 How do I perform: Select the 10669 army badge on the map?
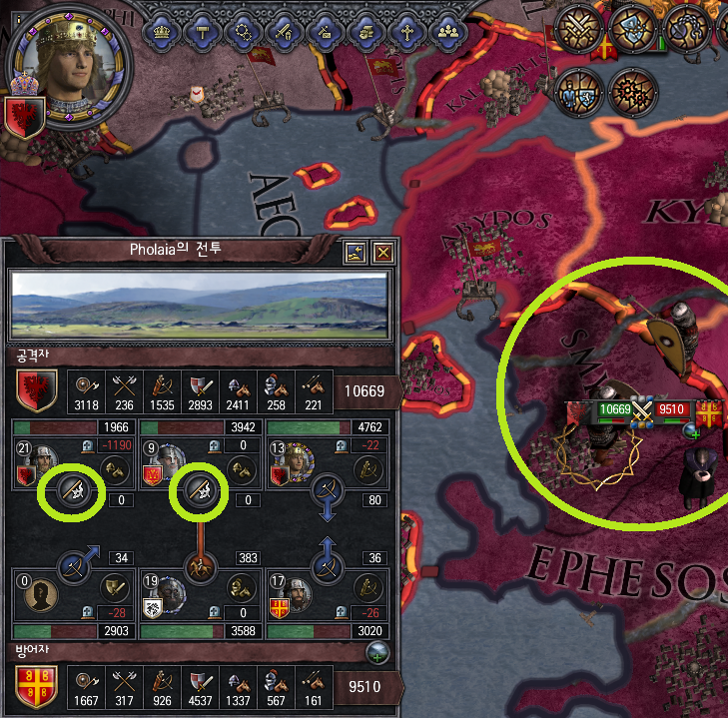[615, 409]
